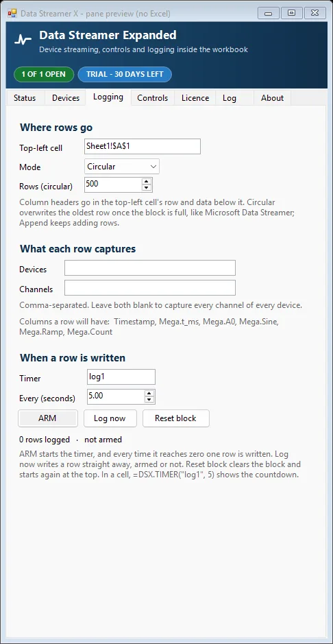Click the Log now button

tap(110, 418)
